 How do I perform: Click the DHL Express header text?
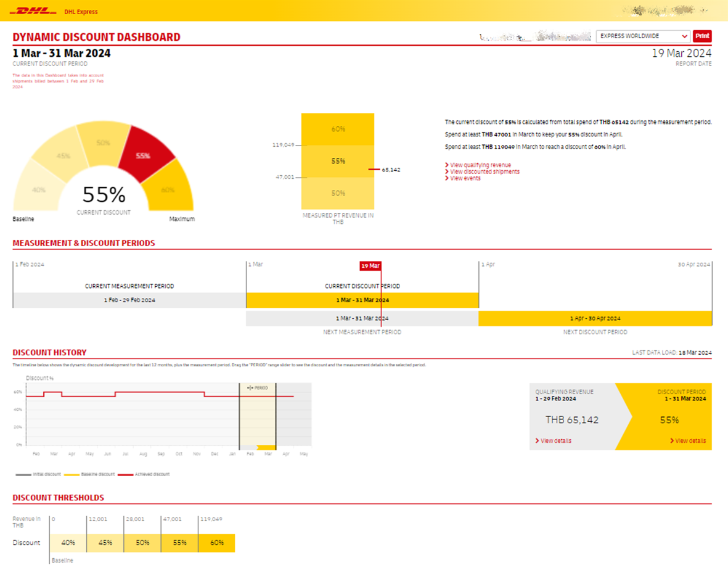81,12
